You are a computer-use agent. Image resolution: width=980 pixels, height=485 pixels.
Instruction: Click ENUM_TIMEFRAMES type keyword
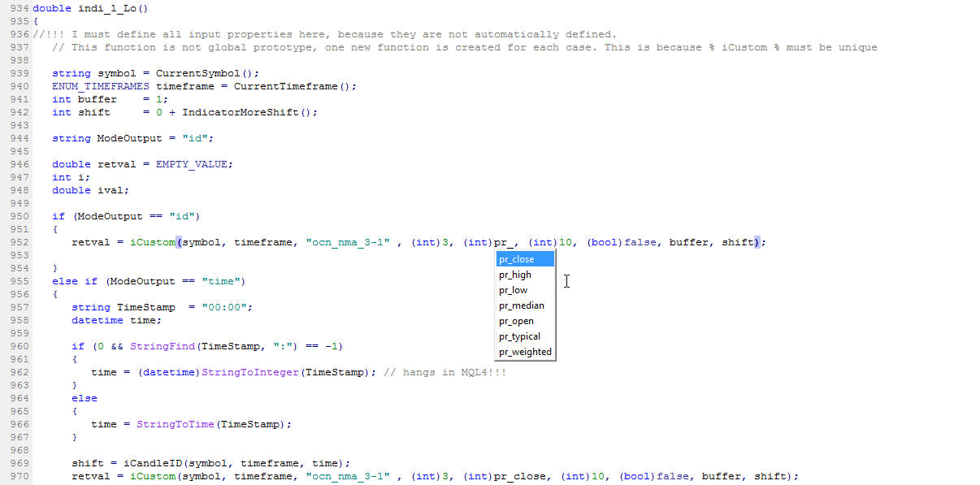tap(101, 86)
